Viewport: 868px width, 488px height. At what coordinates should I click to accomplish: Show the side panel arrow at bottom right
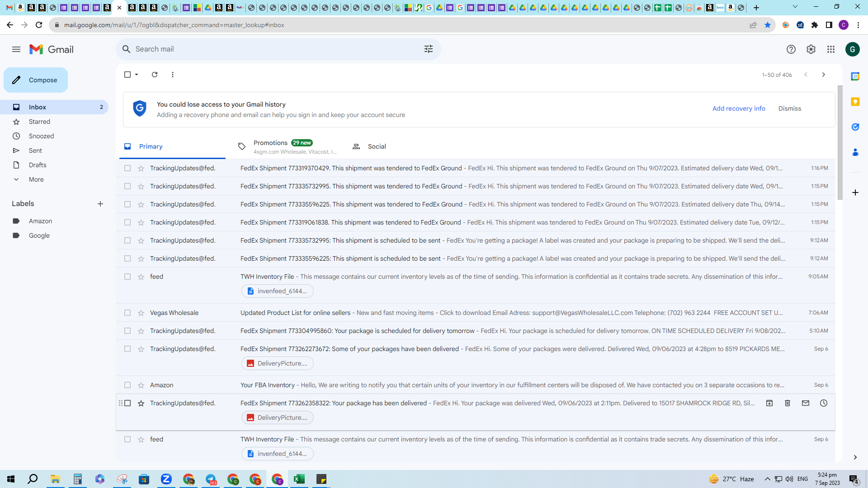point(855,457)
